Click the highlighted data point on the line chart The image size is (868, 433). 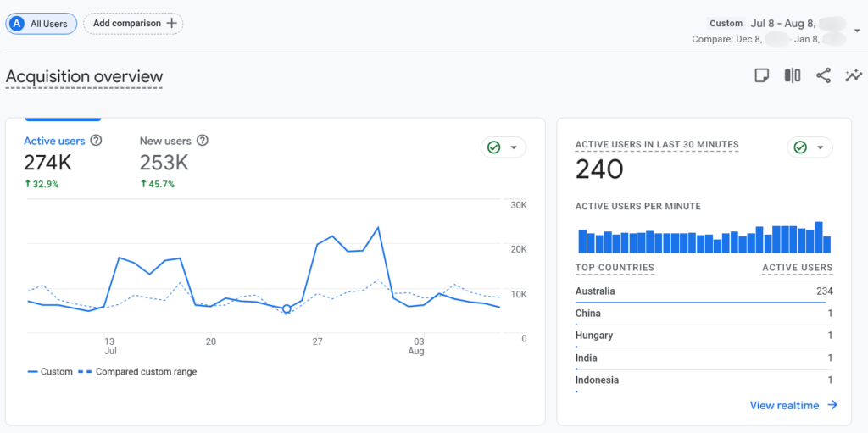[287, 309]
